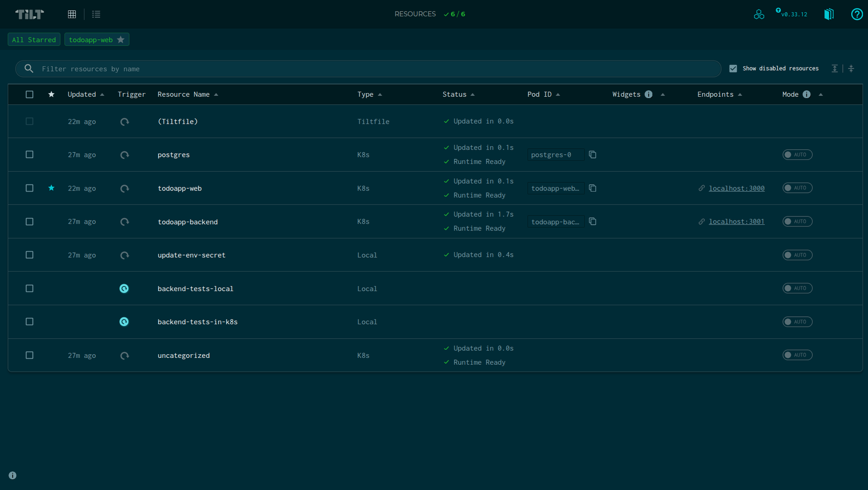Viewport: 868px width, 490px height.
Task: Sort by Endpoints column
Action: (720, 95)
